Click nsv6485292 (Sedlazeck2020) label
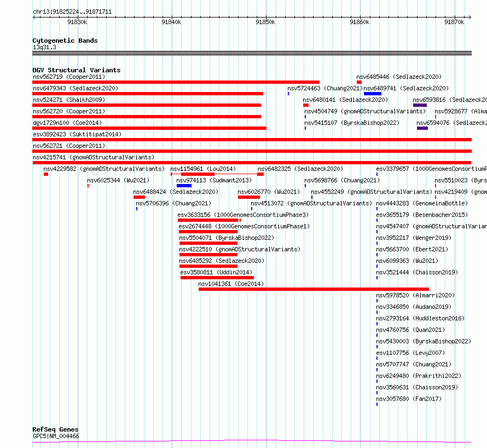This screenshot has height=448, width=487. pos(222,261)
